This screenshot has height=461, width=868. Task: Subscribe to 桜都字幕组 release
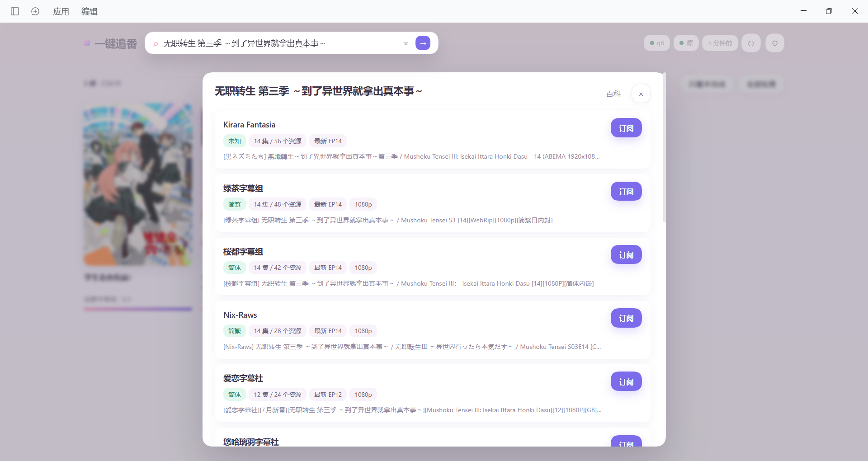point(626,254)
